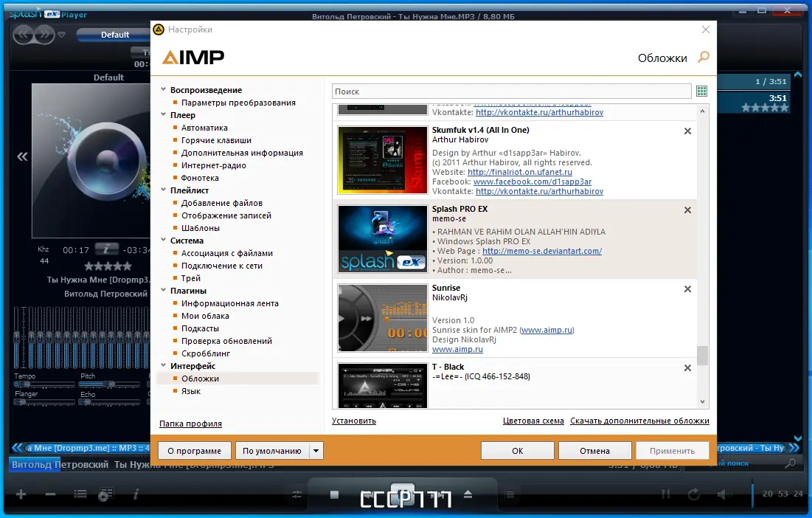Open the diamond-shaped menu arrow in player header
This screenshot has height=518, width=812.
click(x=62, y=35)
